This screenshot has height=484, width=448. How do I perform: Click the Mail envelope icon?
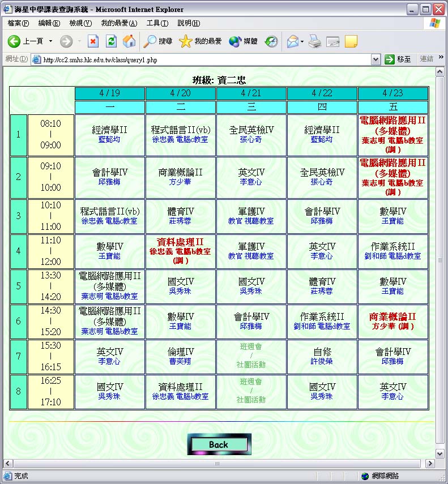(x=292, y=41)
